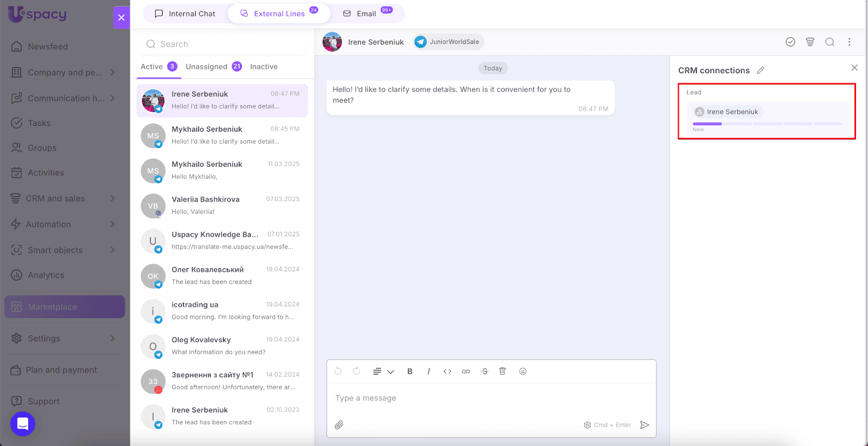The image size is (868, 446).
Task: Click the chat Search input field
Action: (x=222, y=44)
